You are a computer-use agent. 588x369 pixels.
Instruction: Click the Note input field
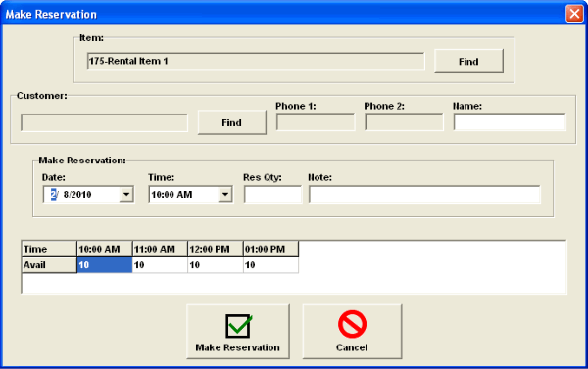424,195
